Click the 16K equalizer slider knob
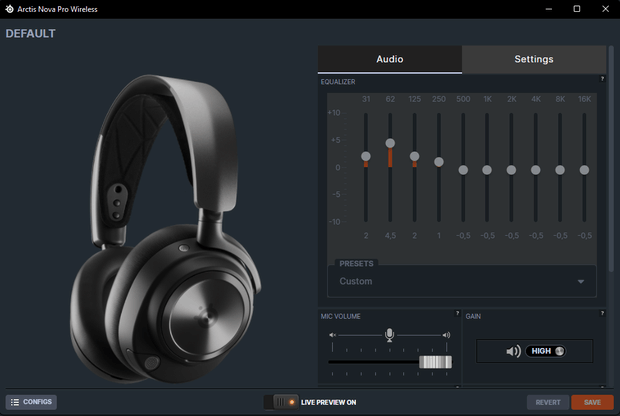This screenshot has width=620, height=416. coord(584,170)
